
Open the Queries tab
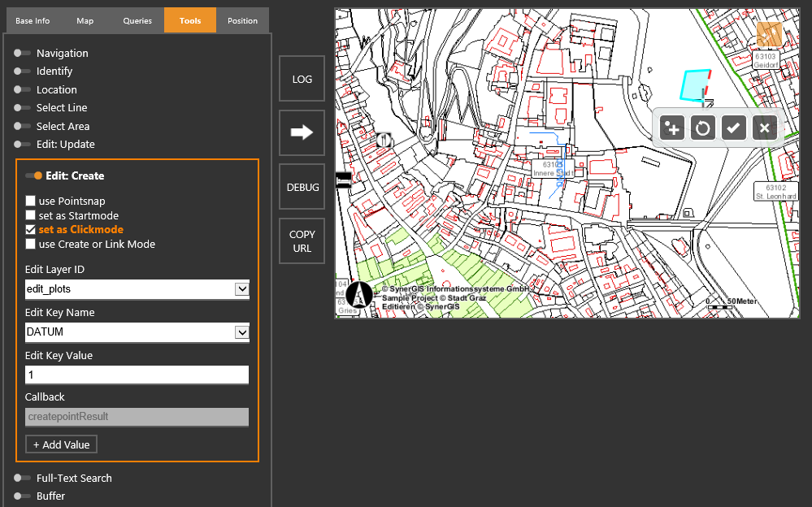click(x=137, y=19)
